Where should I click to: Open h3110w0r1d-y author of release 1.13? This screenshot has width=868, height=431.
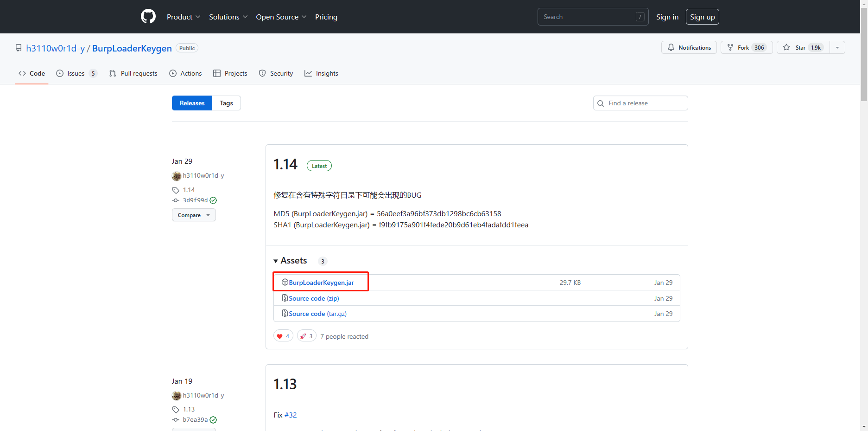point(203,395)
